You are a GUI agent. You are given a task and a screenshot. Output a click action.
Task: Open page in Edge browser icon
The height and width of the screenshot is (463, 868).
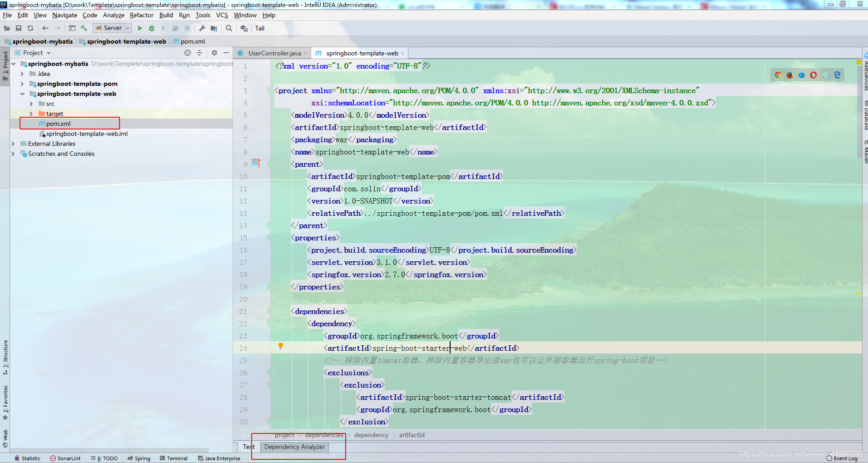tap(837, 75)
